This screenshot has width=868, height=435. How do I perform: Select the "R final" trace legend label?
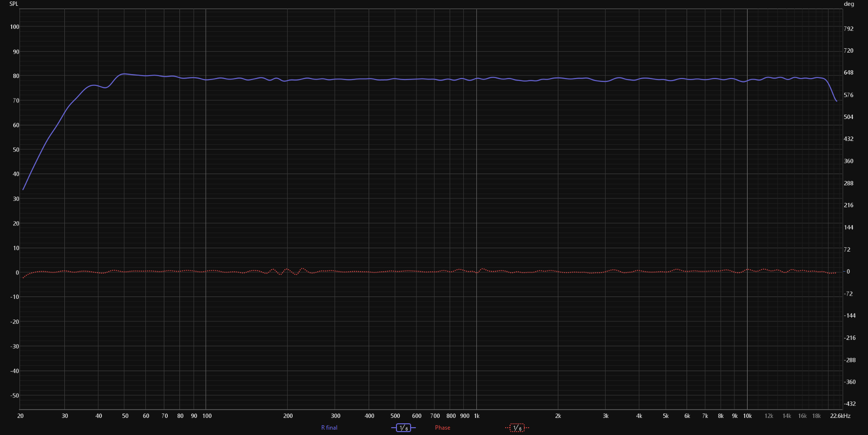coord(329,428)
